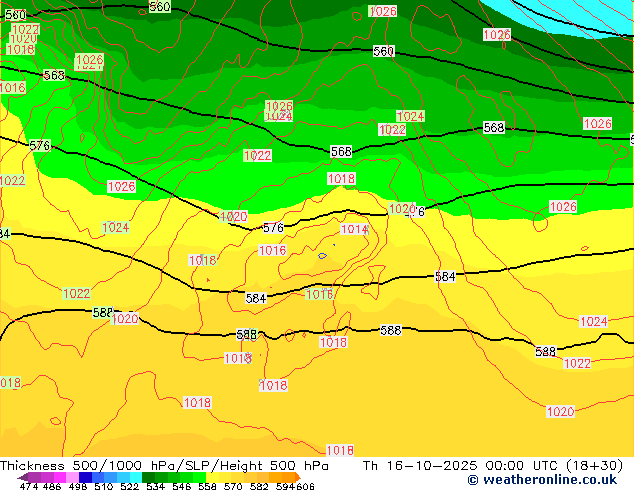Viewport: 634px width, 490px height.
Task: Click the darkest green swatch in the legend
Action: [x=148, y=477]
